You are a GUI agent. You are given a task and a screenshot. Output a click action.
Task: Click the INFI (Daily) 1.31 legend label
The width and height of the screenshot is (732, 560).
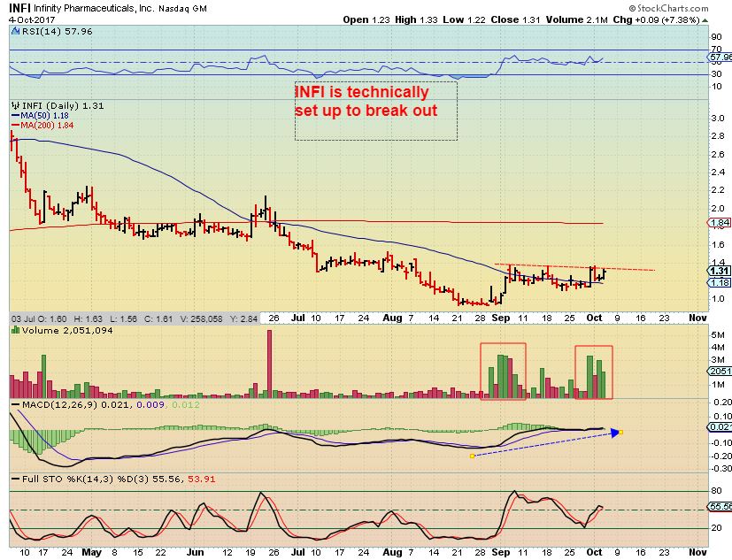point(63,106)
